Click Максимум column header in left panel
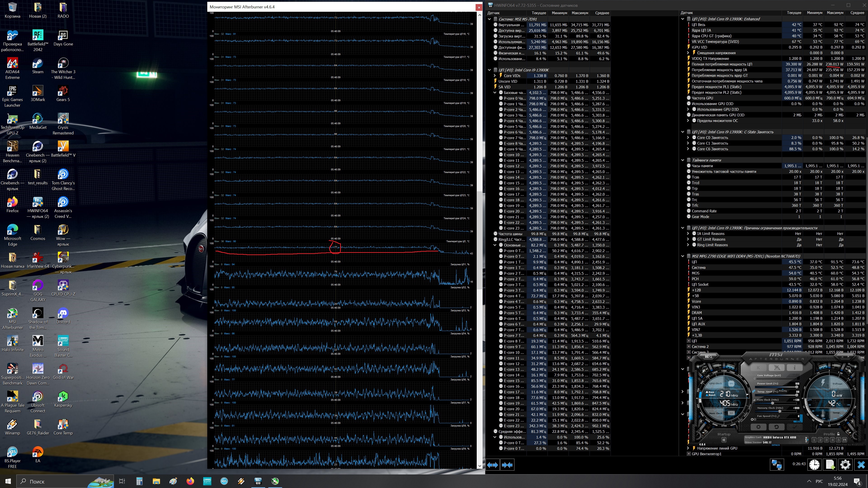The height and width of the screenshot is (488, 868). pos(580,13)
